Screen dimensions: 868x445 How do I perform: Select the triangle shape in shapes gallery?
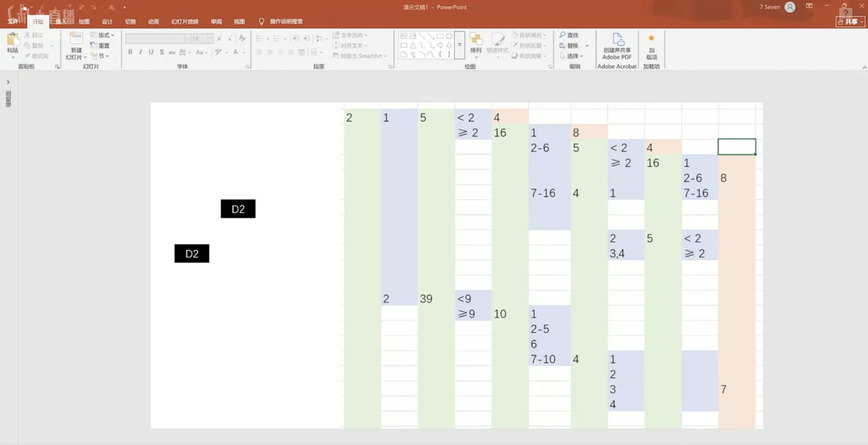[413, 45]
